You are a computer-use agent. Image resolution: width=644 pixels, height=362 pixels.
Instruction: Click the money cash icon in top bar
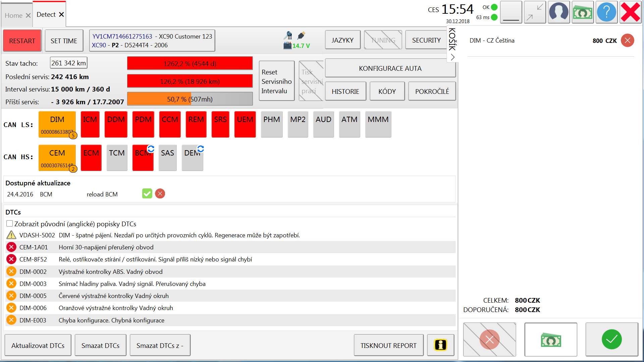pyautogui.click(x=583, y=12)
